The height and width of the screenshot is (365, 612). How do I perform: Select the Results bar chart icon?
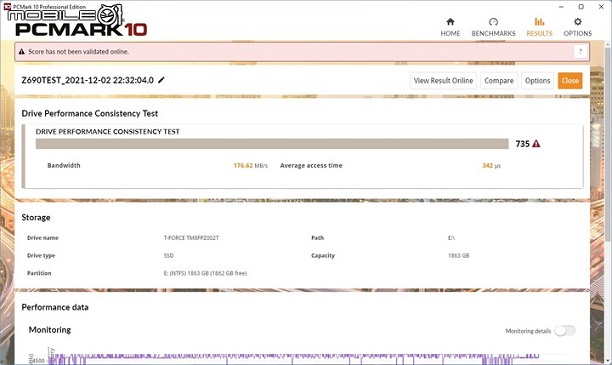click(539, 22)
